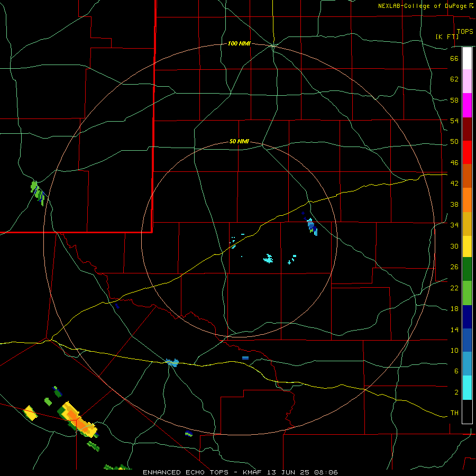Click the yellow legend swatch near 30
Screen dimensions: 476x476
tap(467, 246)
